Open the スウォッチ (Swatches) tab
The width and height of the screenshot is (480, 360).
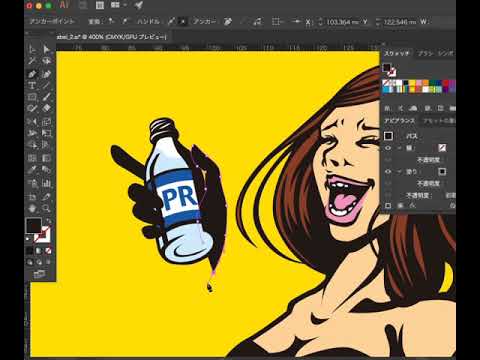[x=397, y=53]
